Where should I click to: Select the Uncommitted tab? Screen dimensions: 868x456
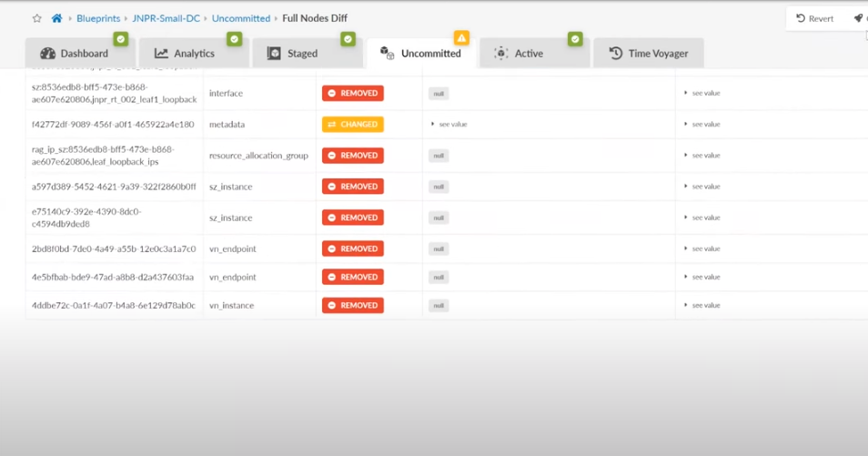420,53
